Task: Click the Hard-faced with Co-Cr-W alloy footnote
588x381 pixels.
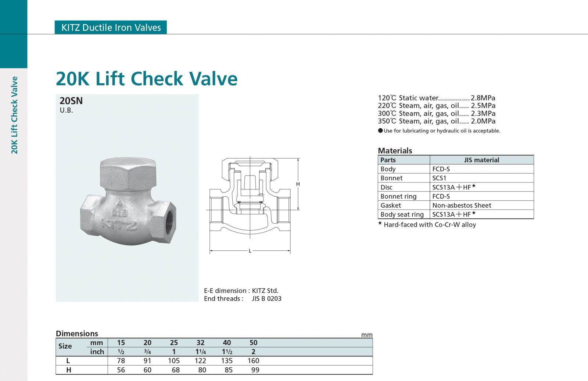Action: point(427,225)
